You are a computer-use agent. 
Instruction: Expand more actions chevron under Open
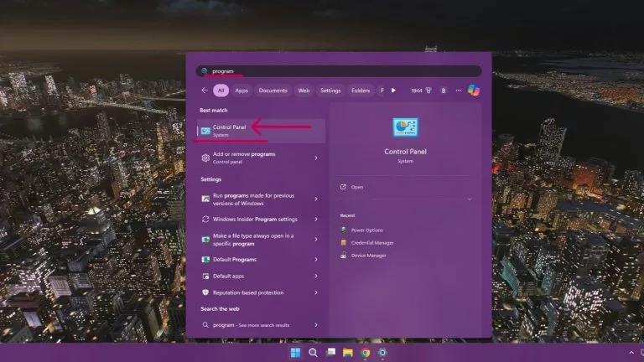point(470,199)
